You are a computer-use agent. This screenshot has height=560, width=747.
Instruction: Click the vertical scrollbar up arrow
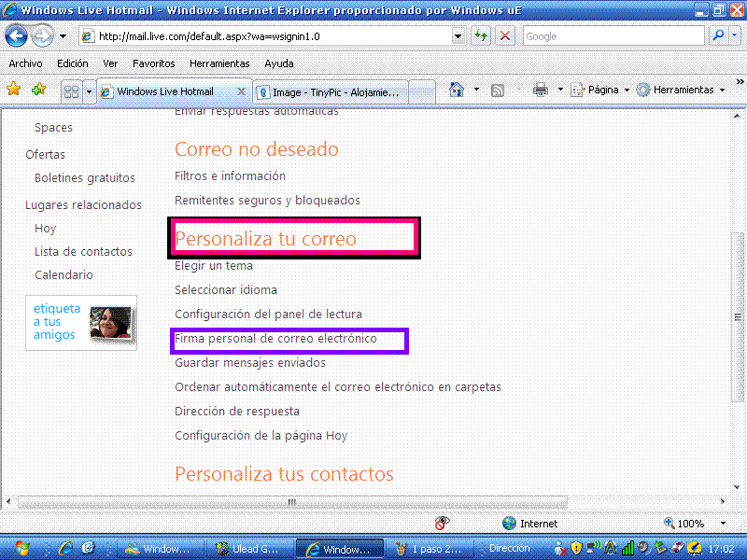pyautogui.click(x=738, y=116)
